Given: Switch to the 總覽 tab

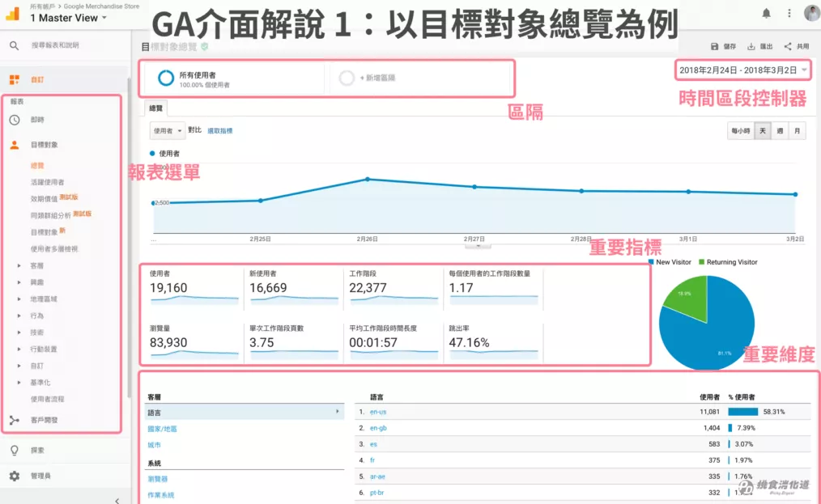Looking at the screenshot, I should [x=155, y=108].
